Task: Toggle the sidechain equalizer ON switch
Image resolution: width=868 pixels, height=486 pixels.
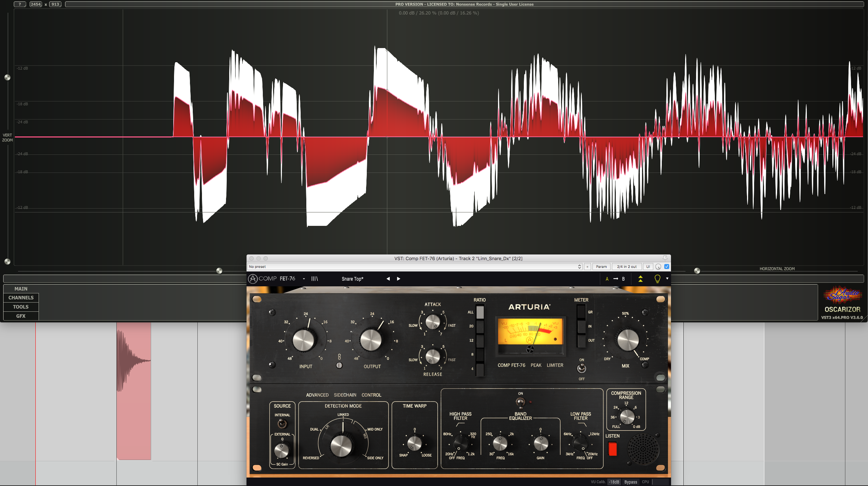Action: [x=520, y=402]
